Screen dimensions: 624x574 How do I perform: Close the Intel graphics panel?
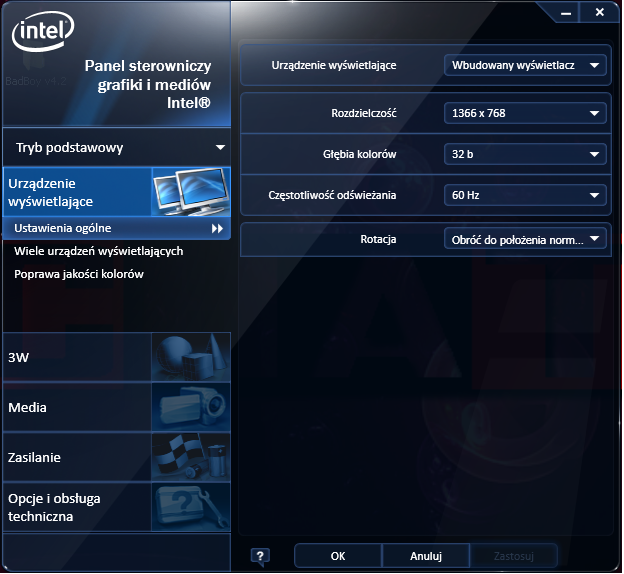point(600,13)
